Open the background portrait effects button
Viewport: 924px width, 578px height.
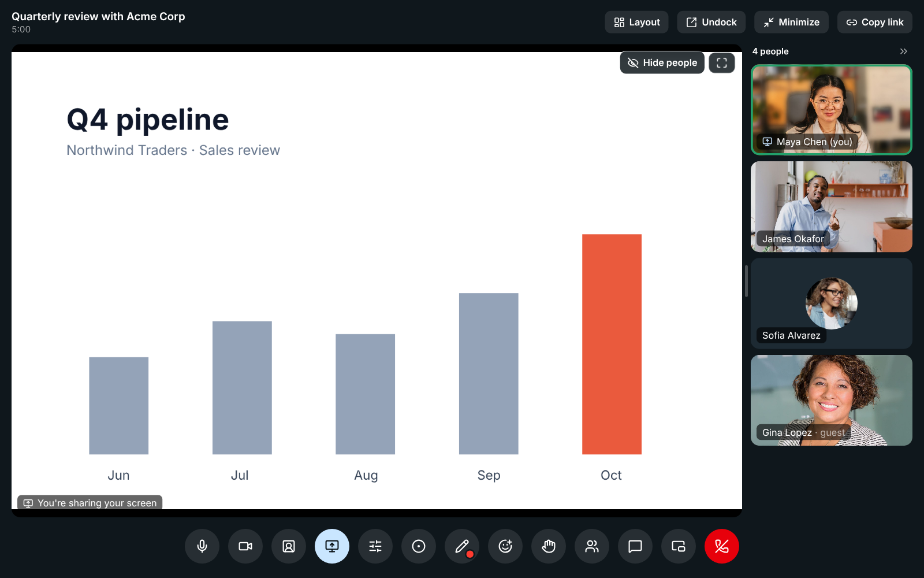coord(289,546)
